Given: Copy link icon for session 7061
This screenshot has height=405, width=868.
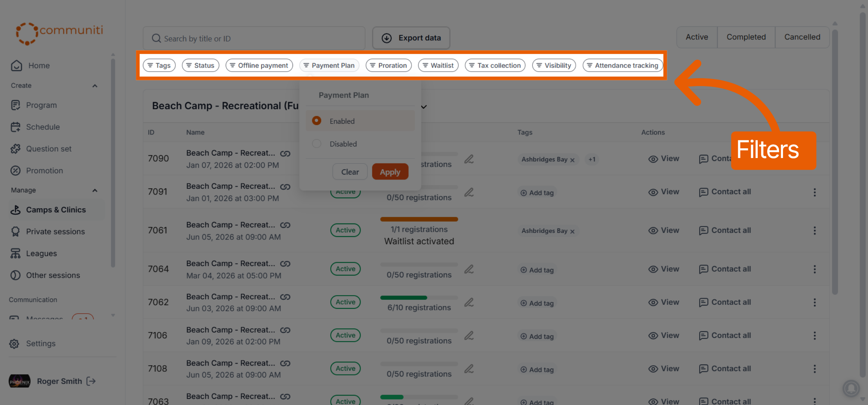Looking at the screenshot, I should point(285,225).
